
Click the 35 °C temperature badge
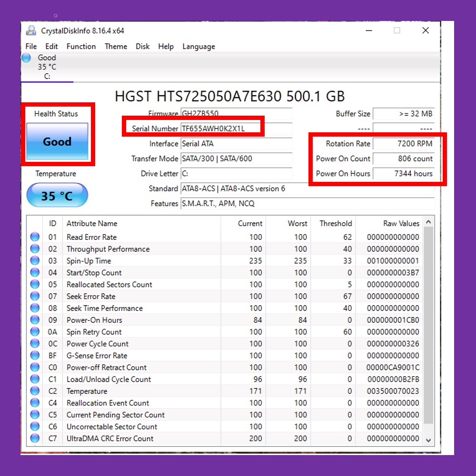57,195
